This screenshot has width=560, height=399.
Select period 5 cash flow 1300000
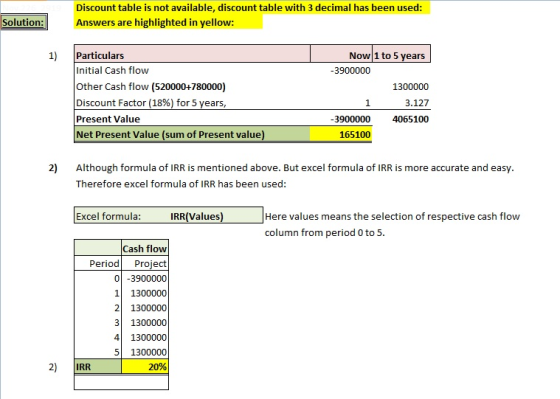[145, 352]
